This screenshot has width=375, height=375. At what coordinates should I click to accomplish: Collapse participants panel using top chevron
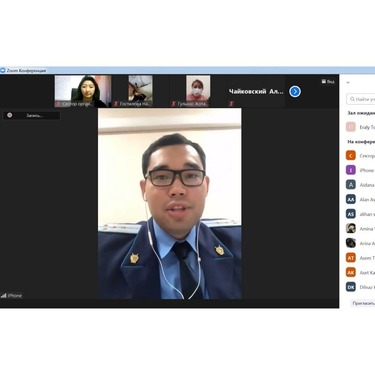(348, 82)
